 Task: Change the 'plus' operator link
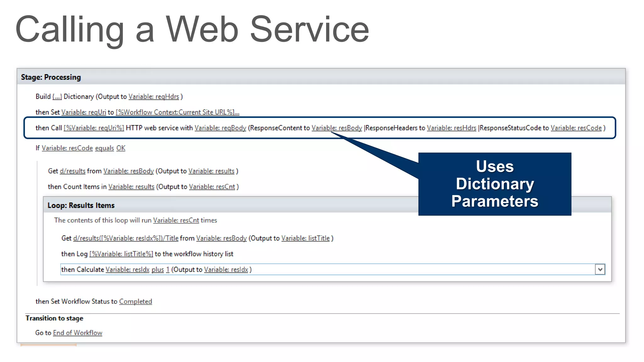[158, 270]
